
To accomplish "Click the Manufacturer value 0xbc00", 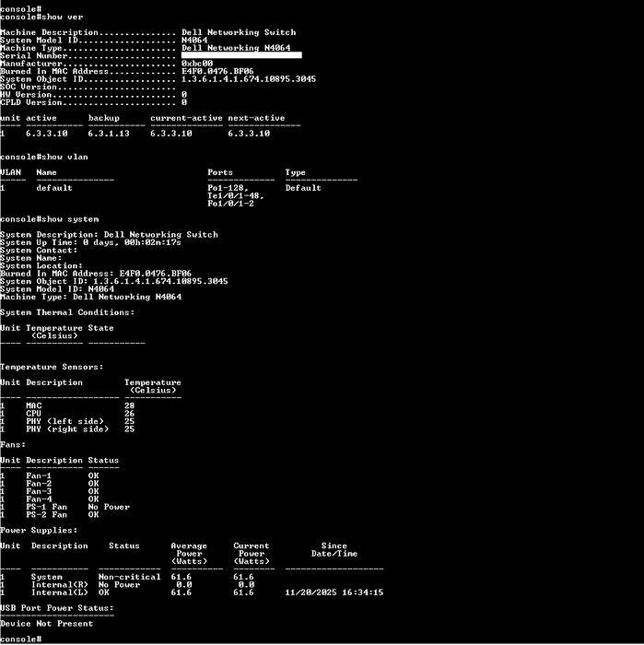I will pos(197,64).
